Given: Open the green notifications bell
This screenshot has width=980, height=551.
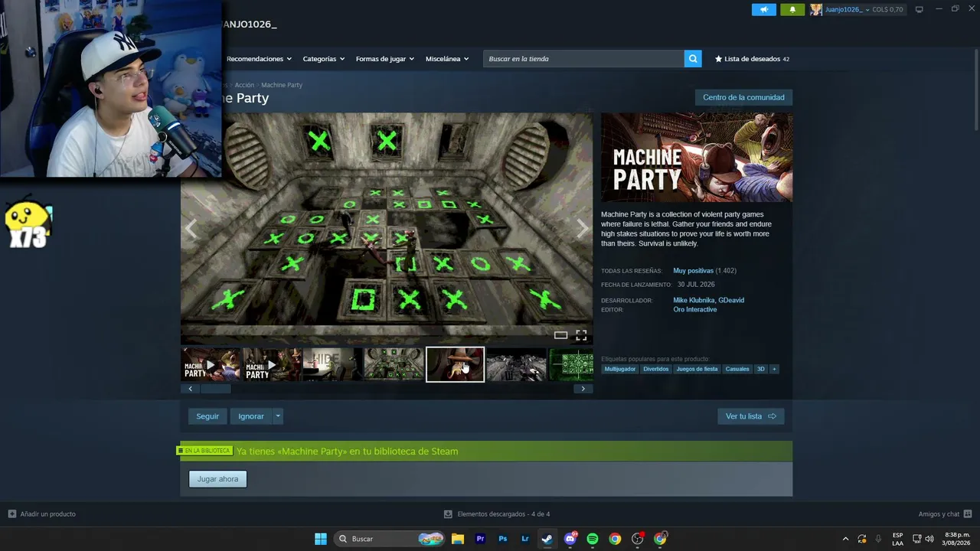Looking at the screenshot, I should coord(792,9).
